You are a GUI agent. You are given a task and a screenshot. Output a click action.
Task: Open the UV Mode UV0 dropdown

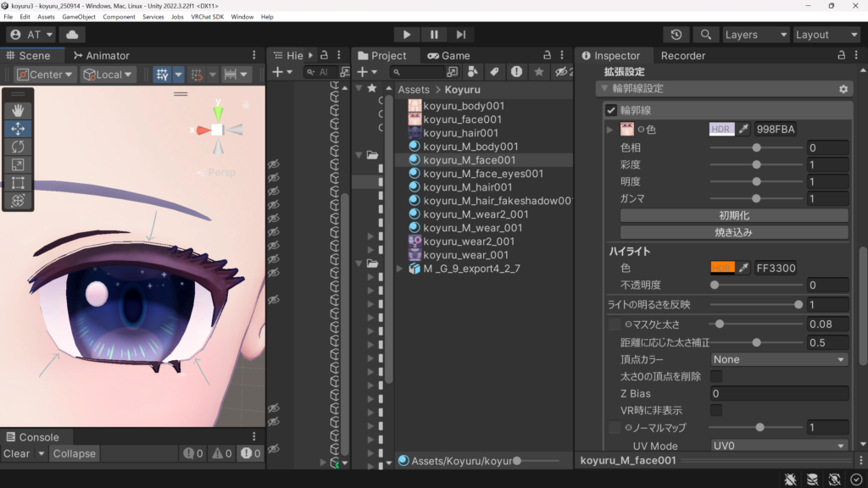779,446
